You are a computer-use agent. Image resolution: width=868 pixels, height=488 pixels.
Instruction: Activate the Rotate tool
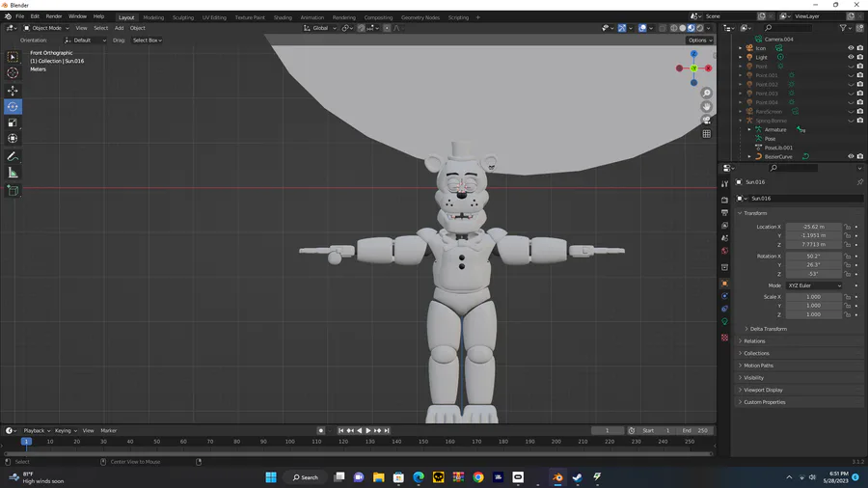click(13, 106)
